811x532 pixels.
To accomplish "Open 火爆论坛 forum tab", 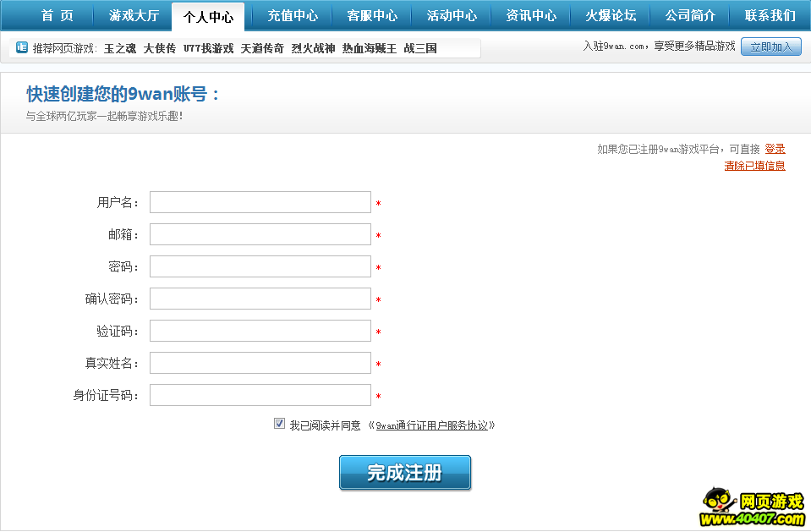I will 611,15.
